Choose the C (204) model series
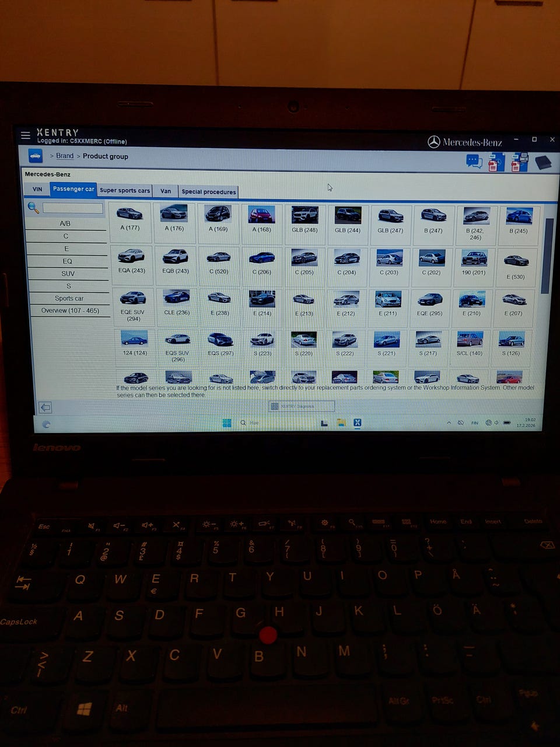 pos(346,265)
